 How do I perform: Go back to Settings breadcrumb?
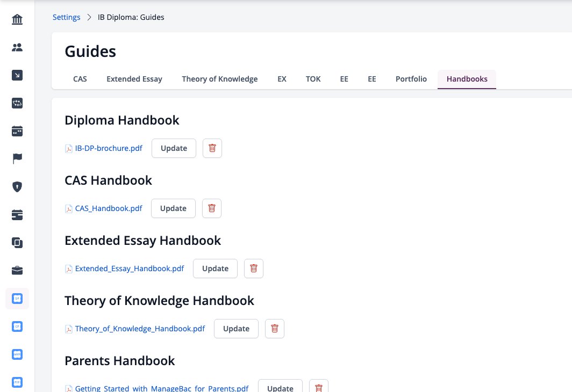[67, 17]
